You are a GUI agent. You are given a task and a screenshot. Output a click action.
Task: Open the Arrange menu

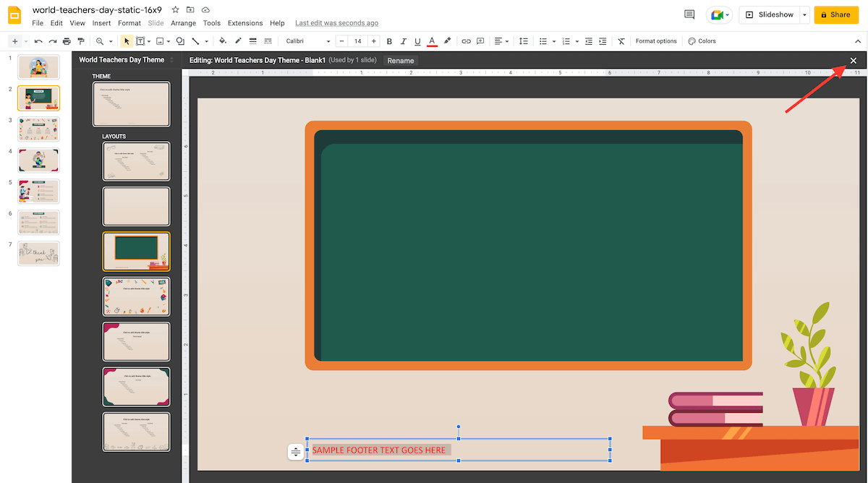pyautogui.click(x=183, y=22)
